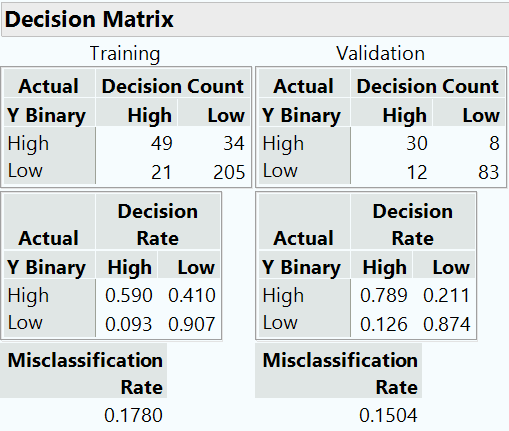
Task: Click Training count cell value 34
Action: point(234,143)
